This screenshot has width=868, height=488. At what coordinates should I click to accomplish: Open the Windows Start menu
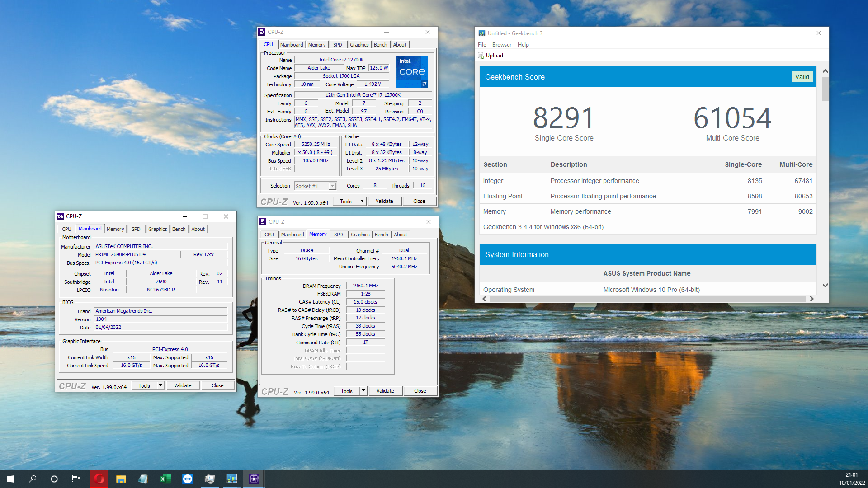11,479
